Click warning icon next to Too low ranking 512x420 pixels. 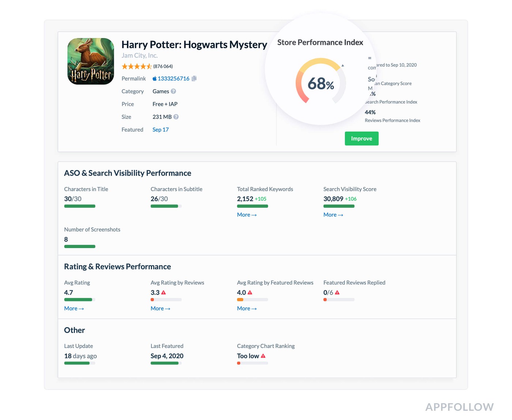(x=263, y=356)
